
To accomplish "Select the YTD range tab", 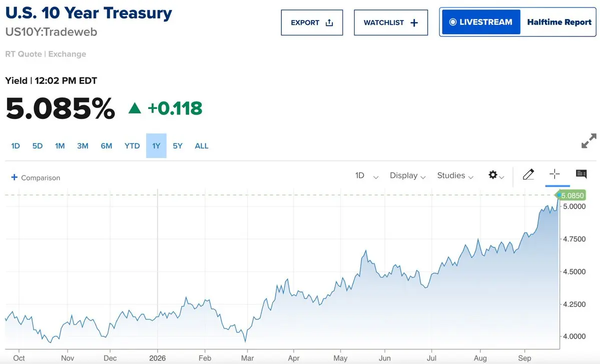I will 132,145.
